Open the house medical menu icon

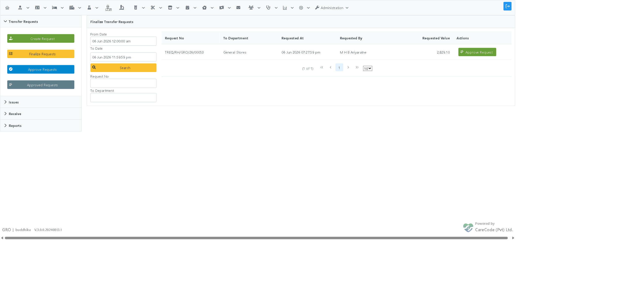pyautogui.click(x=204, y=8)
